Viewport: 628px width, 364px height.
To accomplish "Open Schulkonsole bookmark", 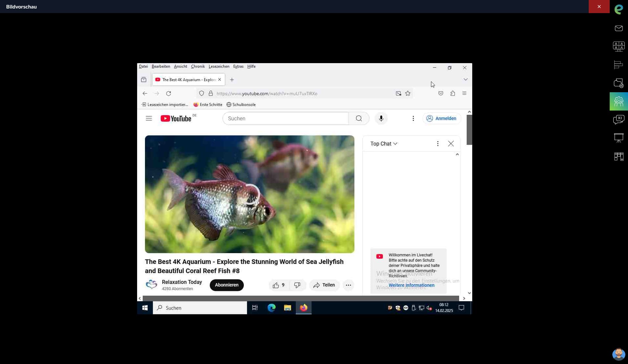I will (241, 105).
